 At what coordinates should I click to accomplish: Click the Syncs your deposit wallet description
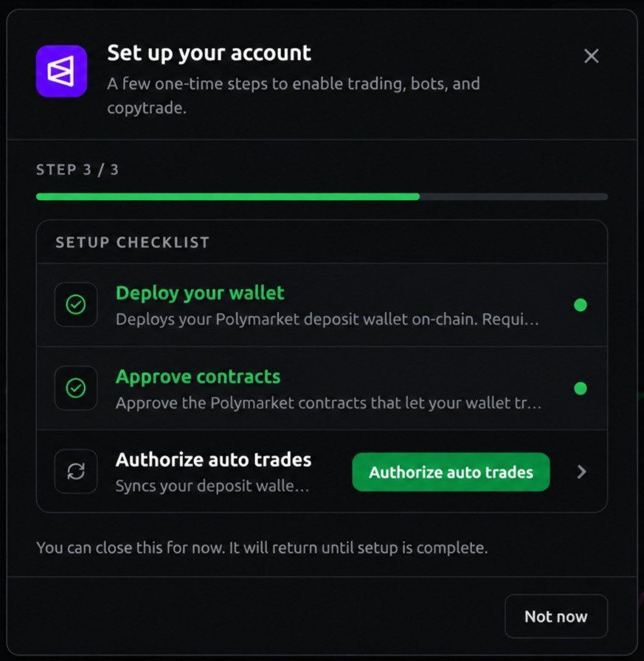[x=212, y=486]
